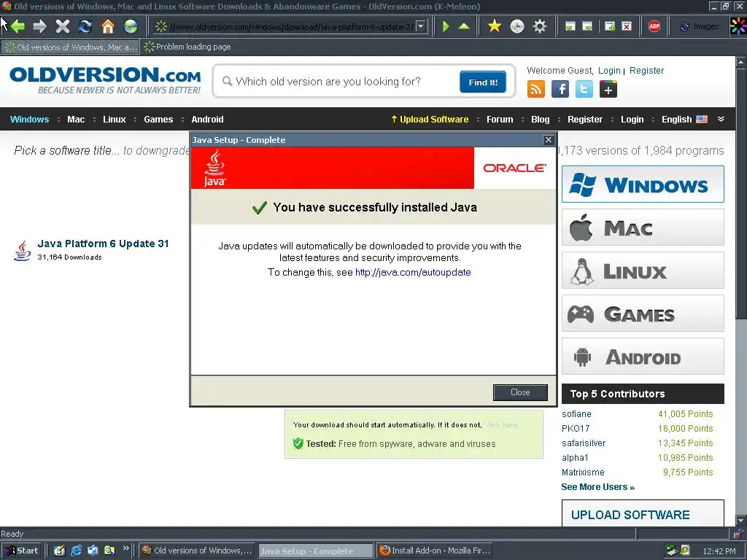The image size is (747, 560).
Task: Open the URL bar dropdown arrow
Action: pyautogui.click(x=421, y=26)
